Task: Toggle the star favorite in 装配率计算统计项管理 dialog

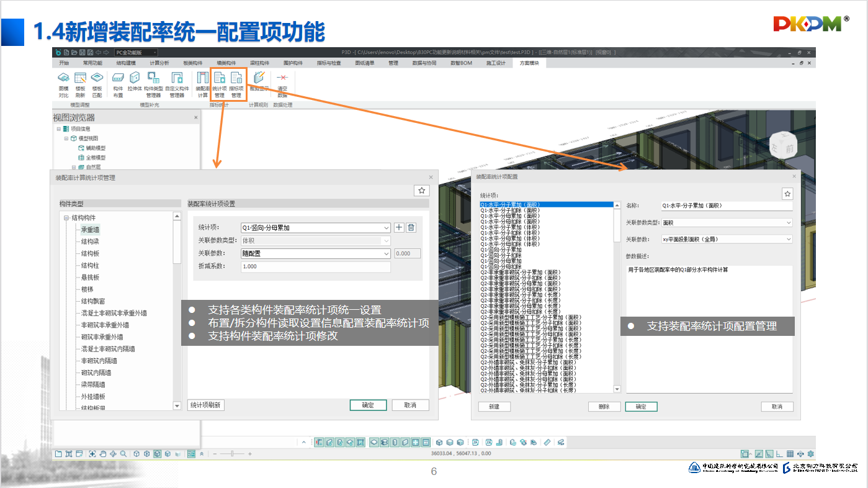Action: (x=421, y=191)
